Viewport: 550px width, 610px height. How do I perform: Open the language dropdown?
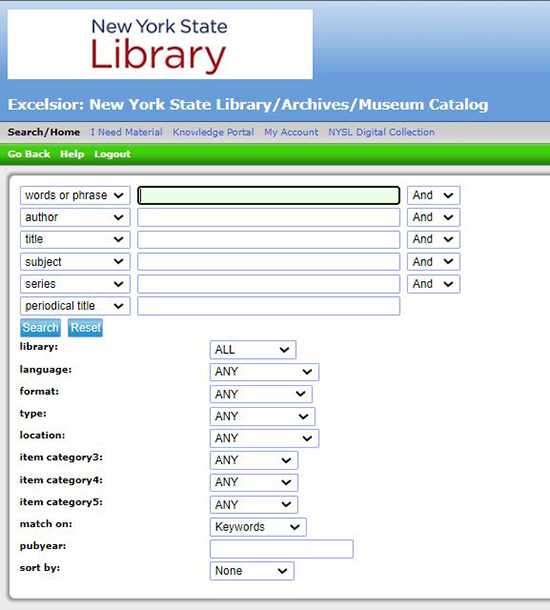point(264,372)
